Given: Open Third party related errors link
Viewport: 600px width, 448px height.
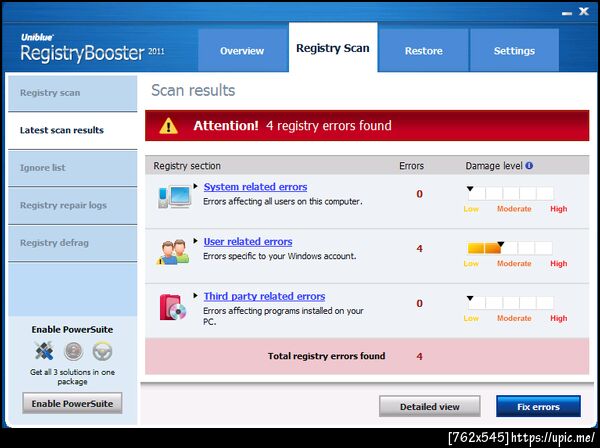Looking at the screenshot, I should coord(264,296).
